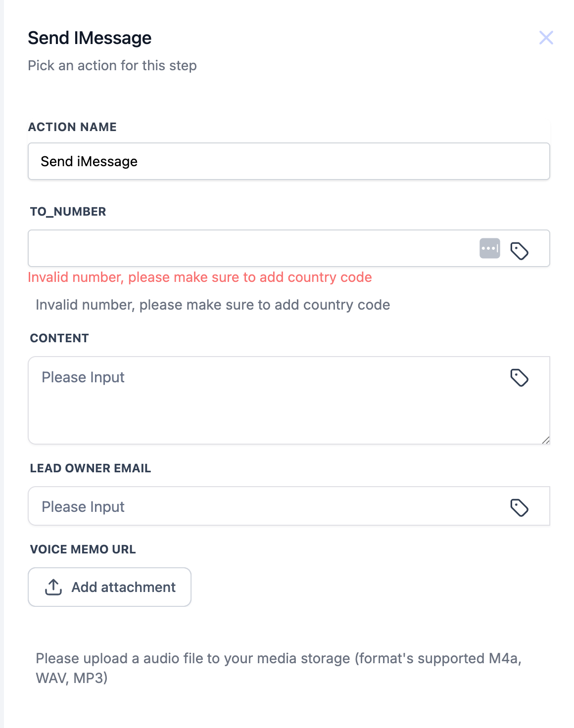Click the gray invalid number helper text

[x=213, y=305]
